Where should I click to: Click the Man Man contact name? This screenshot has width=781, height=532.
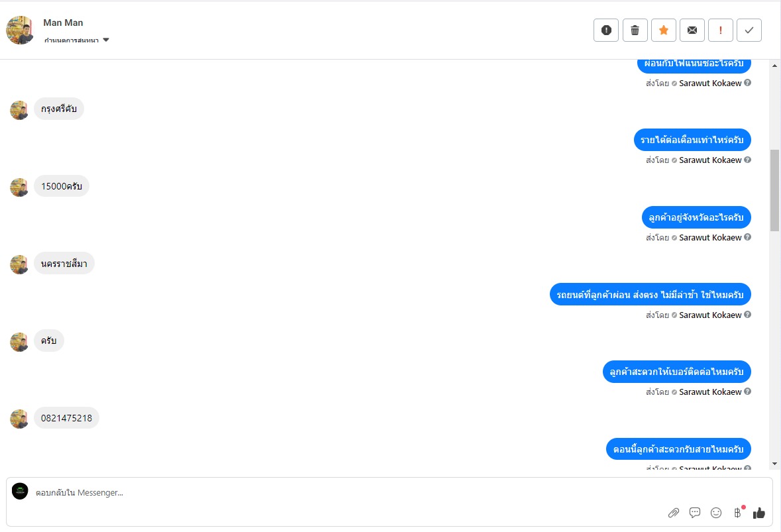tap(63, 23)
